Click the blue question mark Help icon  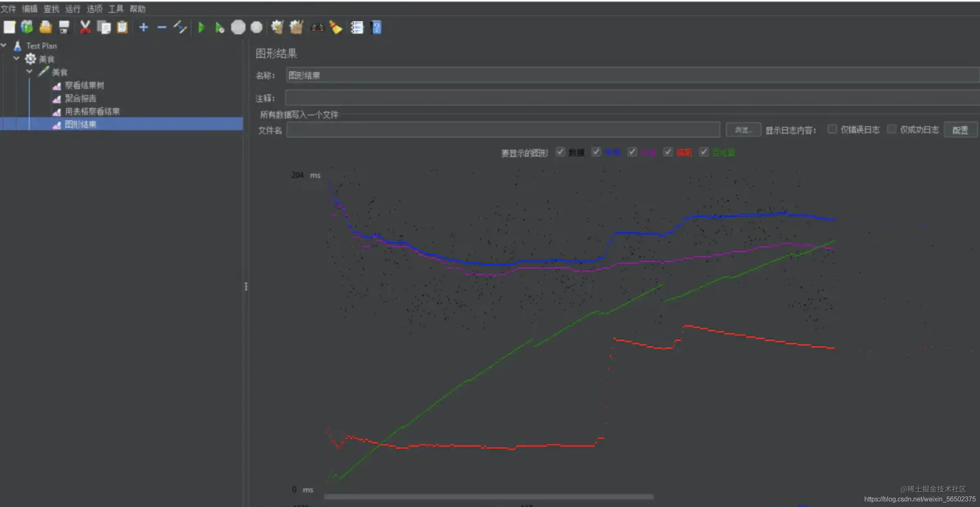376,27
